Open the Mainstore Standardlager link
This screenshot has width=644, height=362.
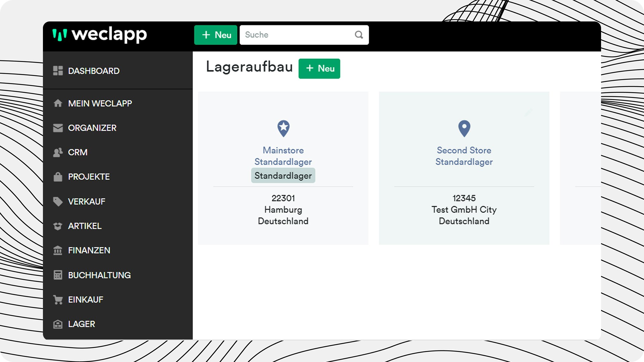(283, 156)
